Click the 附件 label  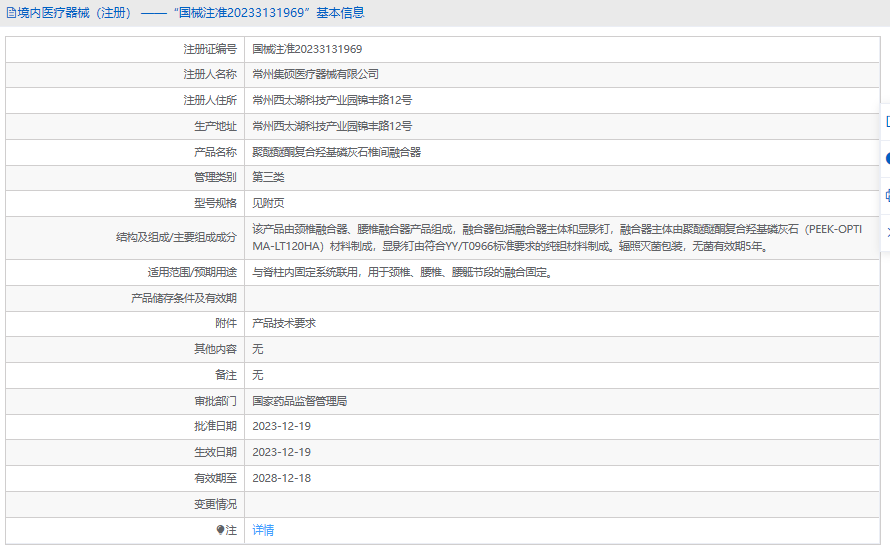point(226,323)
